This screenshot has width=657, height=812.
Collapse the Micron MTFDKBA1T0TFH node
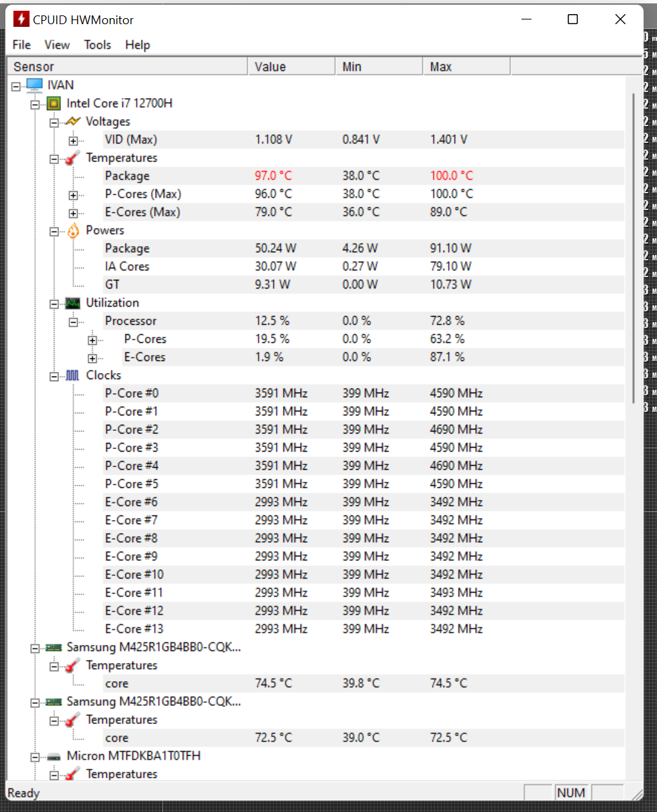35,757
